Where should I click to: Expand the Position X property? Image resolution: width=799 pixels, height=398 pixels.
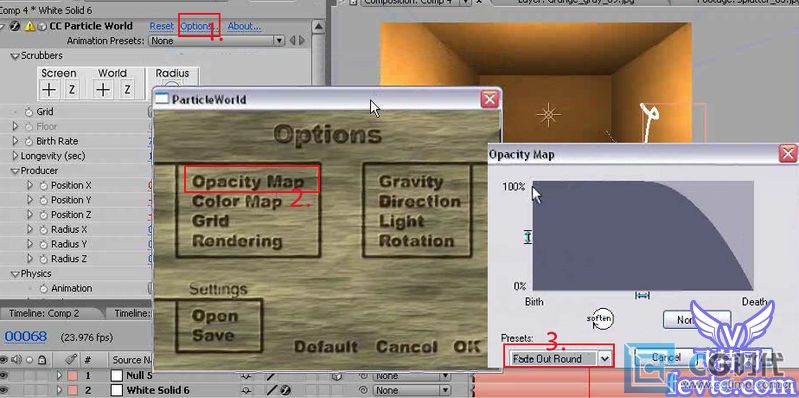pyautogui.click(x=30, y=185)
